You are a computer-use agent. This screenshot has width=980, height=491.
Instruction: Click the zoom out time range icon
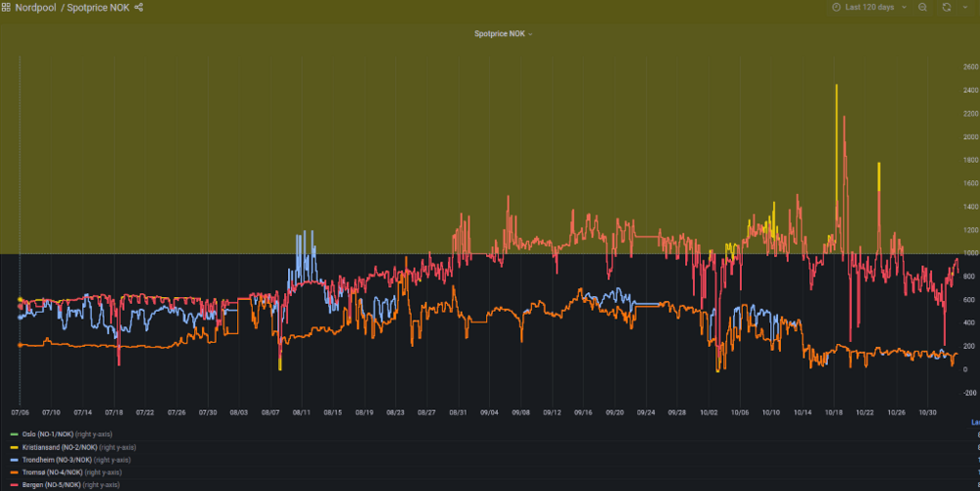point(922,7)
